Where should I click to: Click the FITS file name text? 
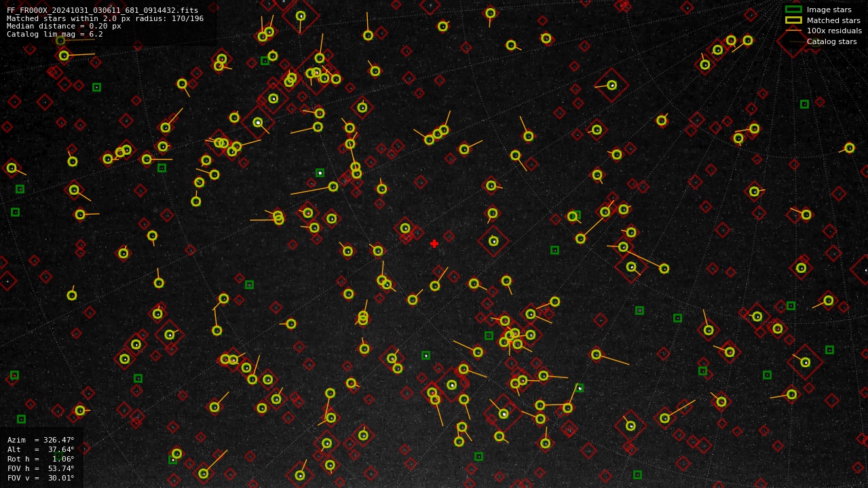[102, 10]
